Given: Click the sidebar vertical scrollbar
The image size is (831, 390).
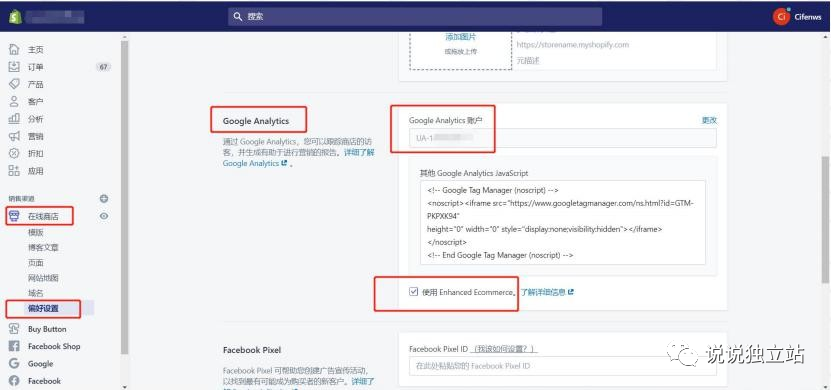Looking at the screenshot, I should (125, 196).
